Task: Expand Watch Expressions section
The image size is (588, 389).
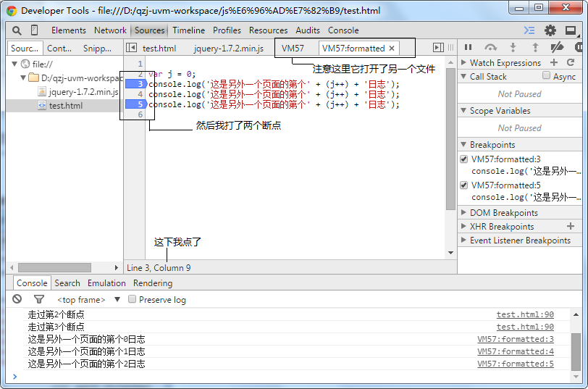Action: 463,62
